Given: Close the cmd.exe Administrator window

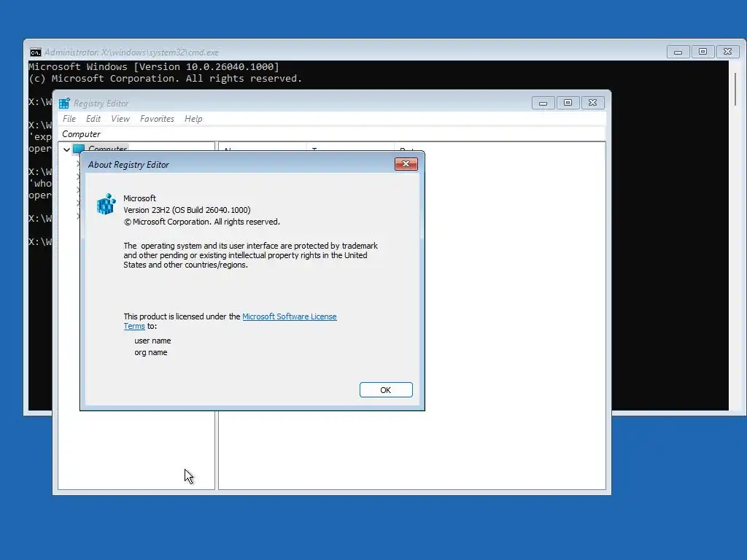Looking at the screenshot, I should (x=727, y=52).
